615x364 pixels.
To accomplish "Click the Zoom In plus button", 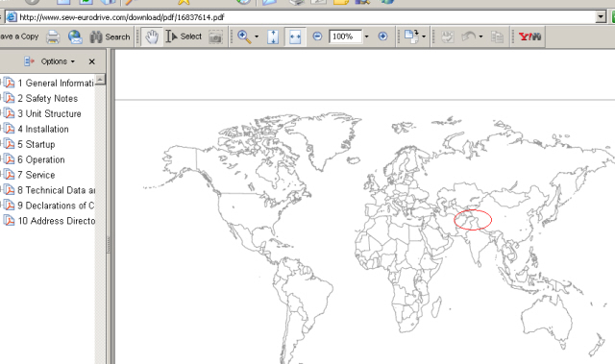I will tap(382, 36).
